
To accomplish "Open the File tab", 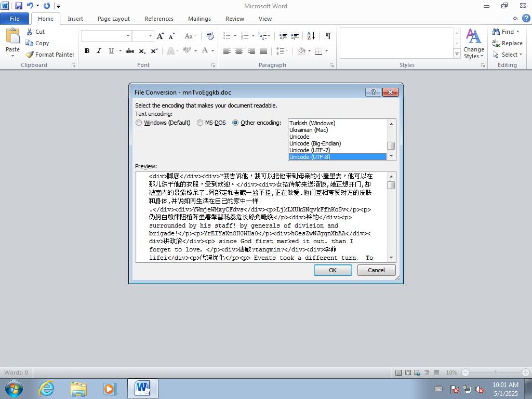I will (15, 19).
